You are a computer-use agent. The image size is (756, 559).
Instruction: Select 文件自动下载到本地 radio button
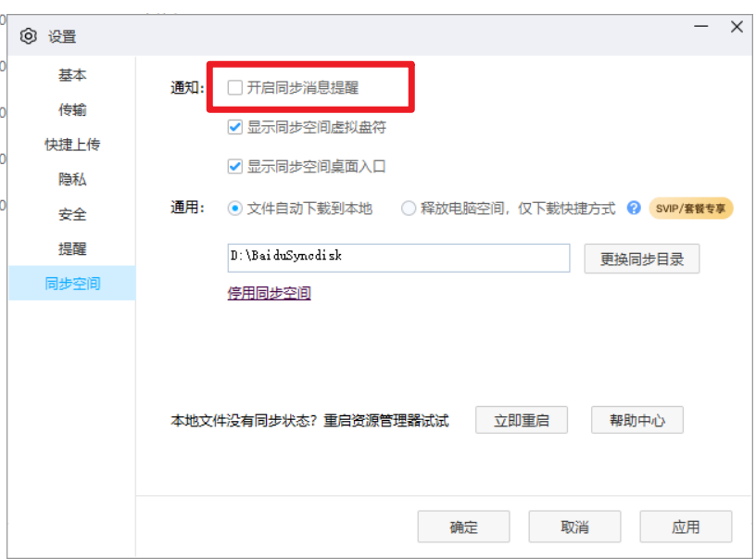(x=234, y=209)
